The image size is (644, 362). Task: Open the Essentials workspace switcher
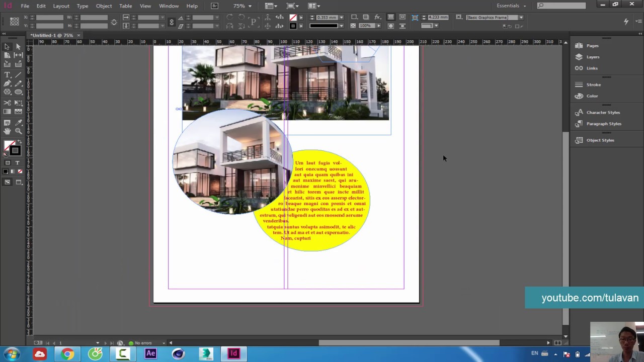(x=511, y=6)
